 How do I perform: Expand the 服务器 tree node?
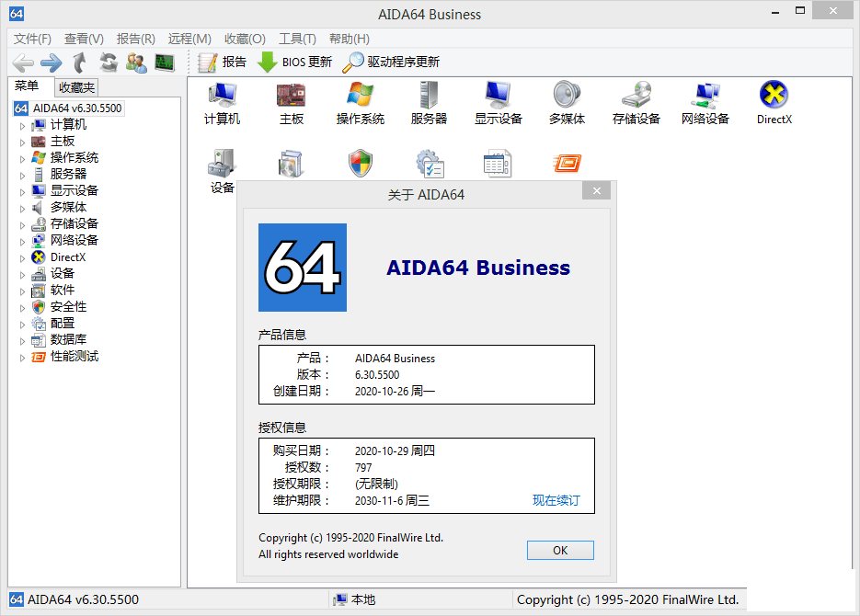point(22,176)
